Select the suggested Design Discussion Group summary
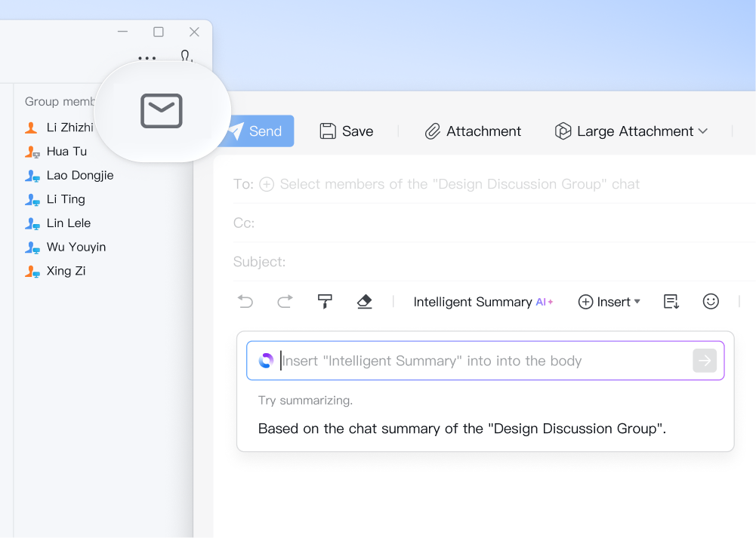This screenshot has width=756, height=538. click(461, 429)
